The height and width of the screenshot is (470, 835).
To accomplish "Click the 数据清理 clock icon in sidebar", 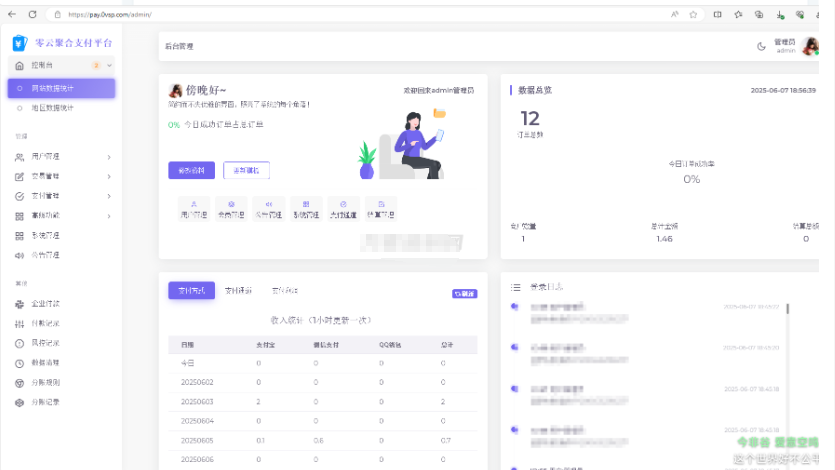I will coord(20,363).
